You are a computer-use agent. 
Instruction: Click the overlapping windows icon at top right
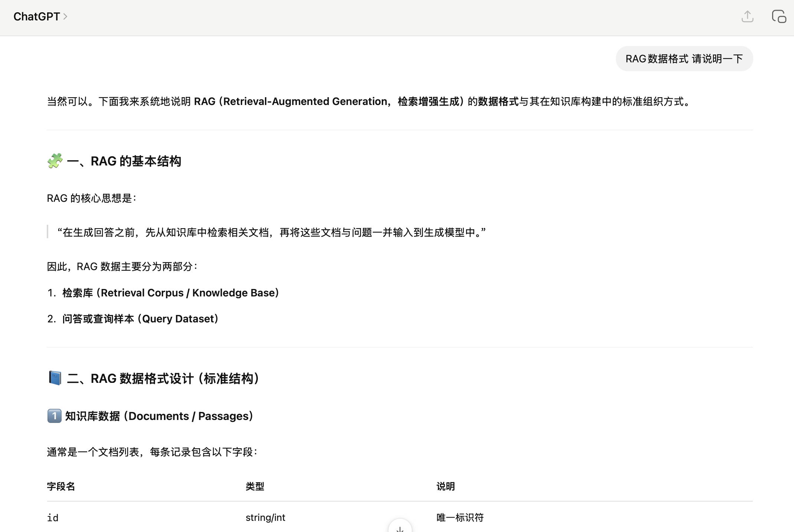click(779, 17)
